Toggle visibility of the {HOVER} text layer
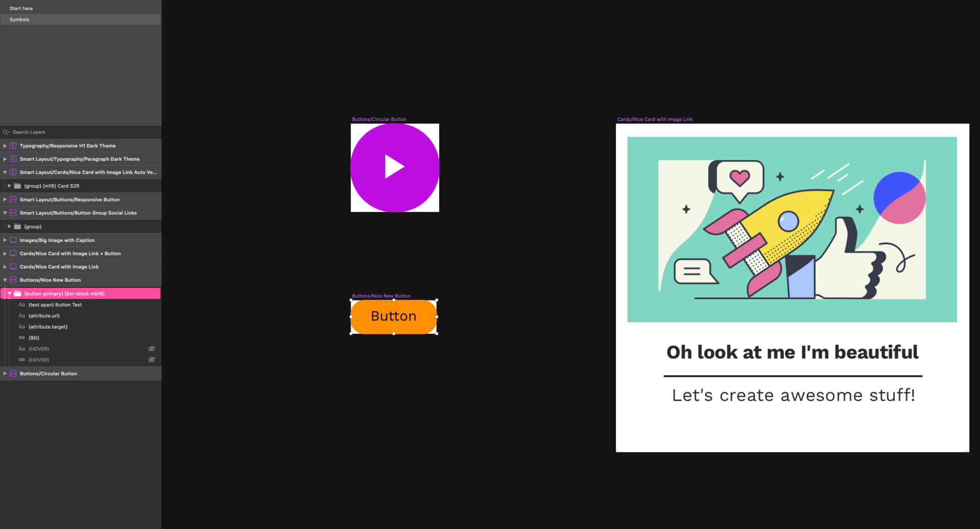This screenshot has width=980, height=529. click(x=152, y=349)
